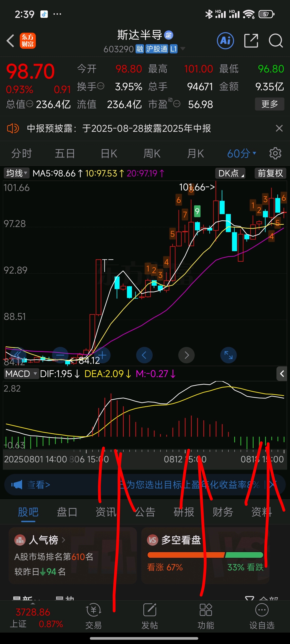
Task: Open the 功能 functions icon
Action: pyautogui.click(x=206, y=610)
